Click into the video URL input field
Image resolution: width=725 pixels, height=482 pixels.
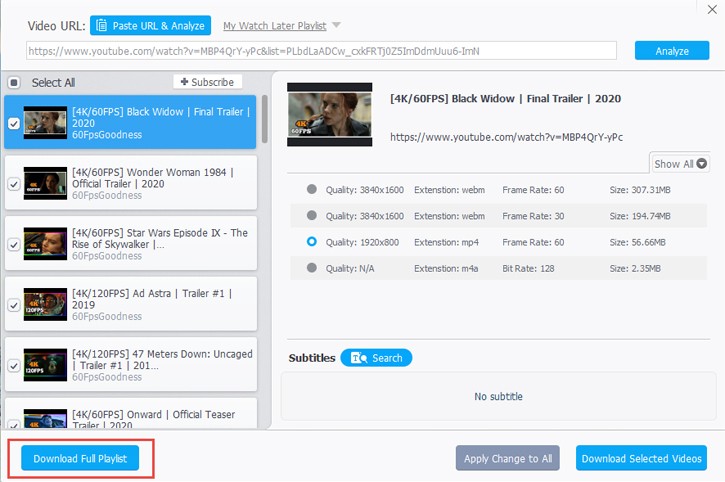pyautogui.click(x=321, y=51)
